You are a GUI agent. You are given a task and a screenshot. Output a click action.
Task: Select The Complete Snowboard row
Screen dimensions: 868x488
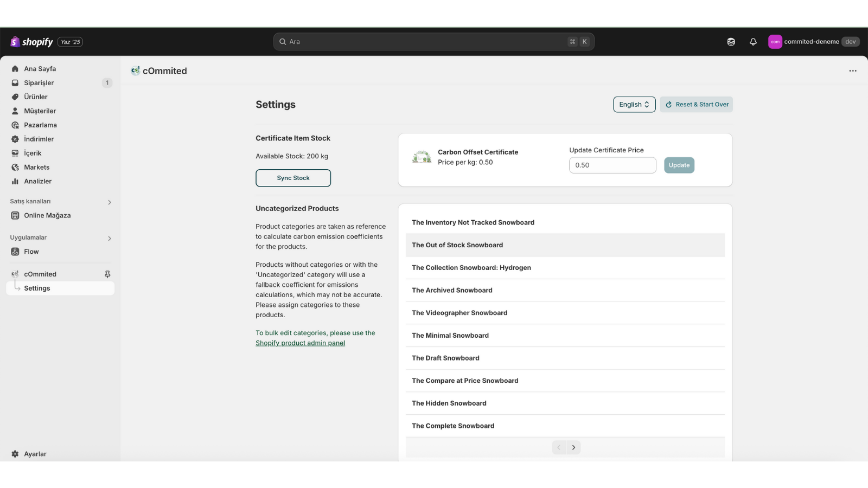pyautogui.click(x=565, y=426)
